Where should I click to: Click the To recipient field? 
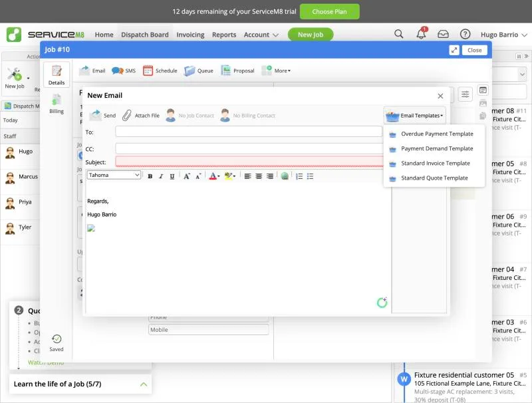pyautogui.click(x=249, y=132)
